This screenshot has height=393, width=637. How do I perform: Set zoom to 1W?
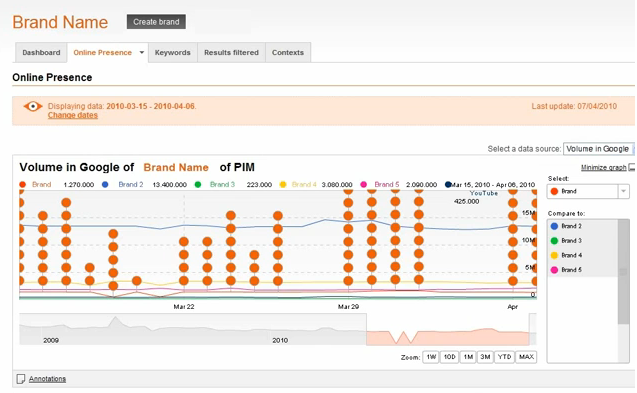(431, 357)
